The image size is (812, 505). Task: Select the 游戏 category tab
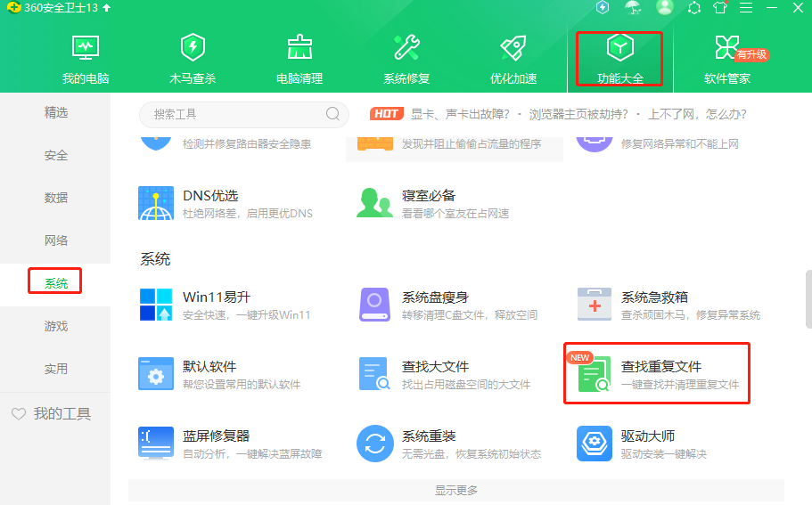[55, 326]
